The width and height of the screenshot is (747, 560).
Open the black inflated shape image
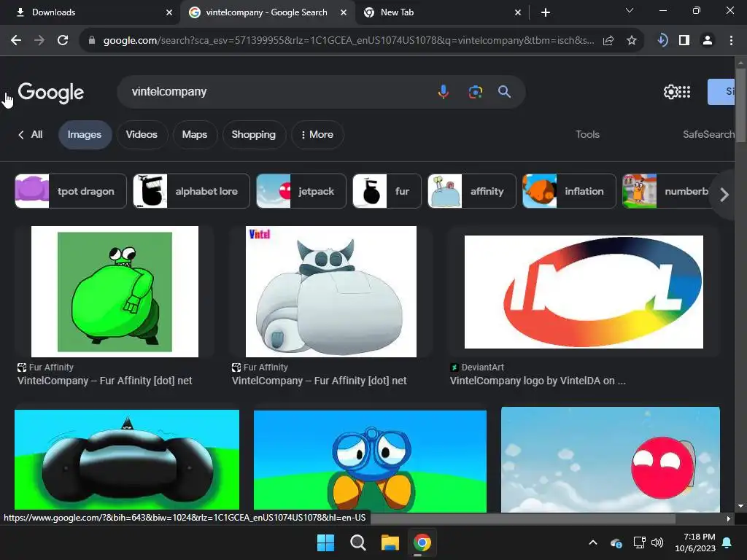127,459
